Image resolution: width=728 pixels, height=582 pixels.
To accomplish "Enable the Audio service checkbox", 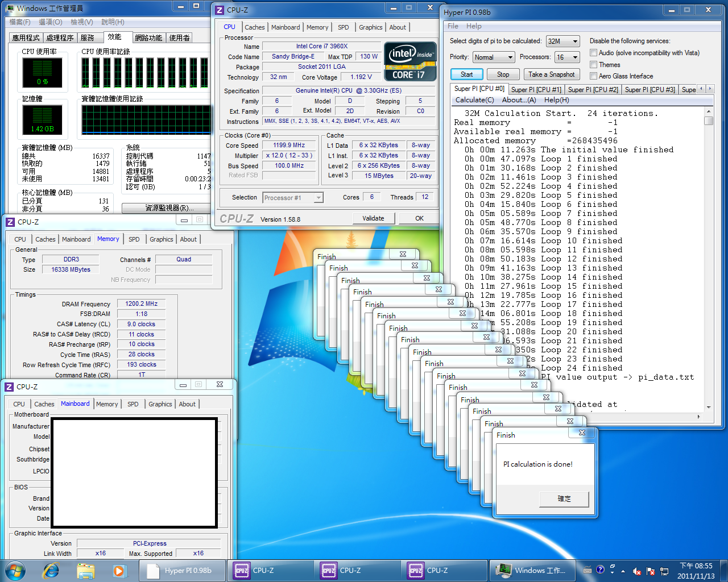I will point(593,53).
